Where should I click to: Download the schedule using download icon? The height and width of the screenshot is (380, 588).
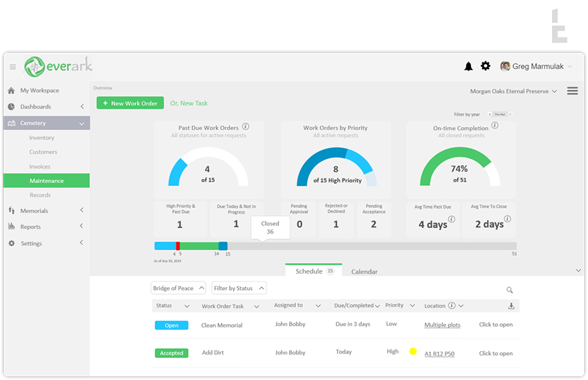[511, 306]
